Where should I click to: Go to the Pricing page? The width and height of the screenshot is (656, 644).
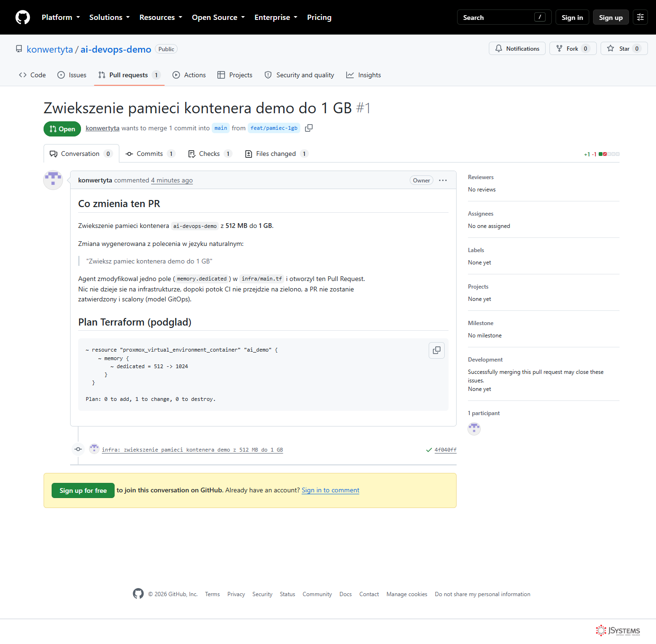point(319,18)
